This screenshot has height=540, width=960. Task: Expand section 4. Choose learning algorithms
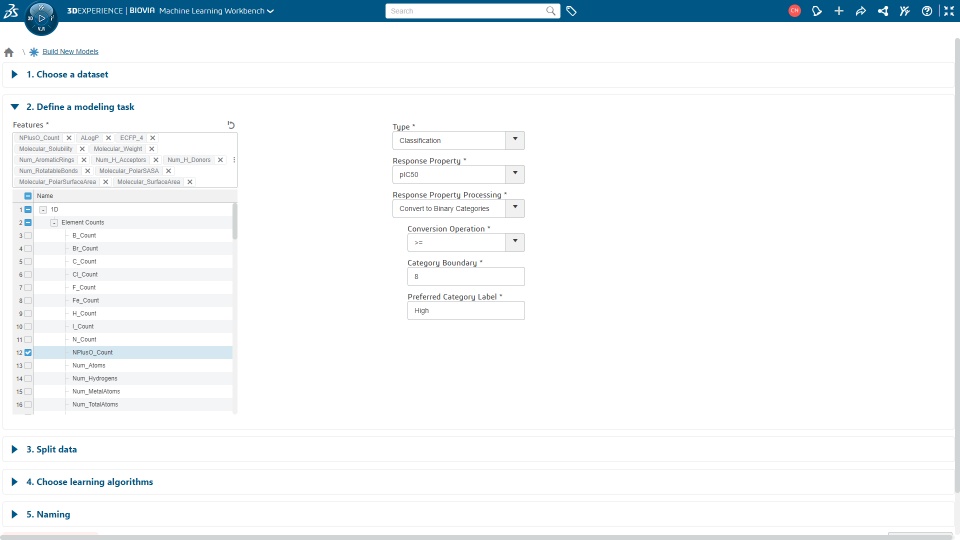15,482
